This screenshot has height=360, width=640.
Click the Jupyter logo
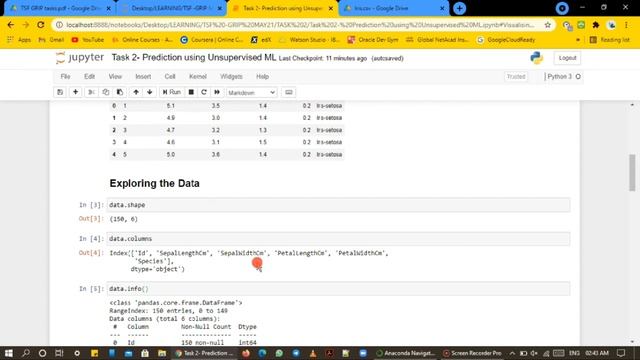(80, 58)
